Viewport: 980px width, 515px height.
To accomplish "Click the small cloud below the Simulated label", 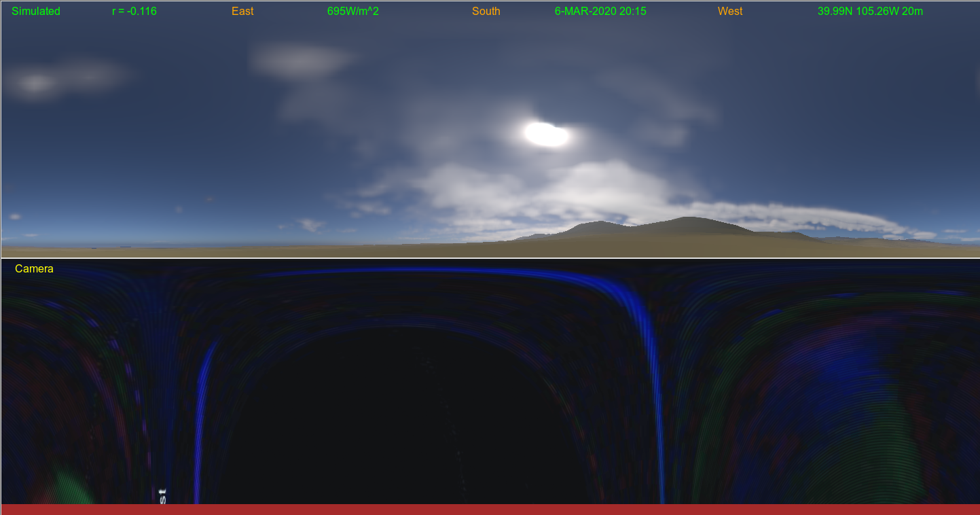I will [34, 83].
